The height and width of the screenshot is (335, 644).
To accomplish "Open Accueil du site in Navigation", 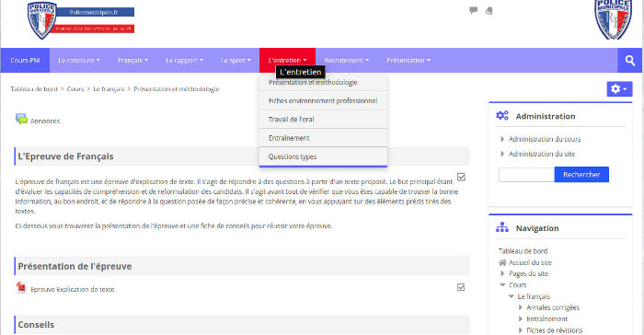I will coord(530,262).
